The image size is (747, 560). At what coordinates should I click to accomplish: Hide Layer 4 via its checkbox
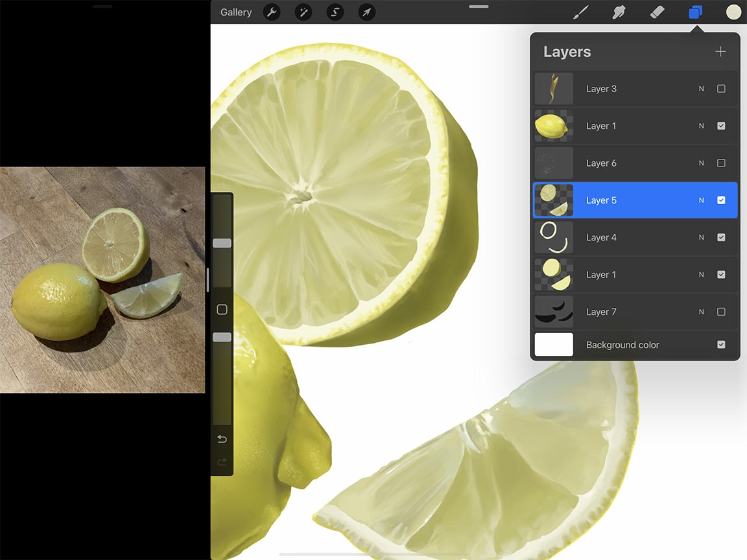point(721,237)
